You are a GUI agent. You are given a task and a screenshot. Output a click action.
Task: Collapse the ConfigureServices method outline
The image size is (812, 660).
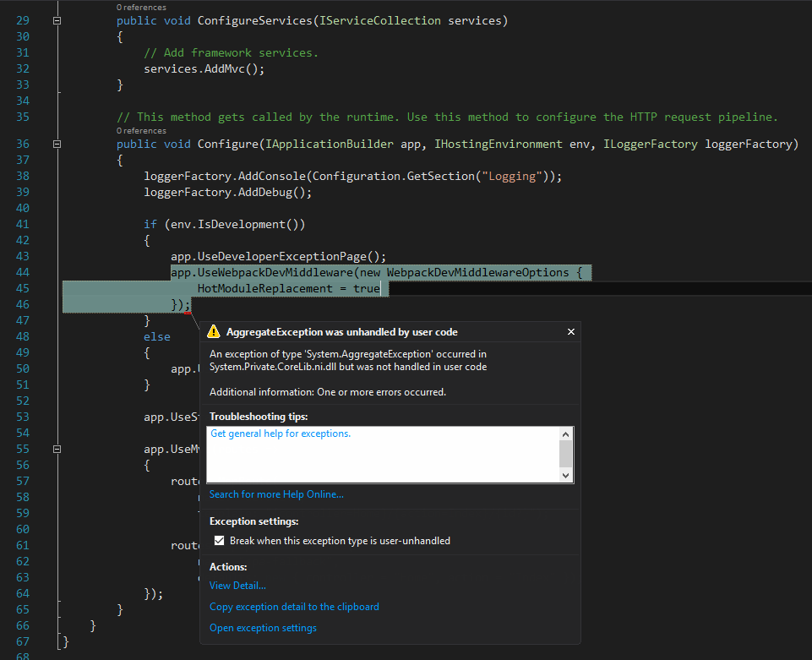[x=57, y=20]
